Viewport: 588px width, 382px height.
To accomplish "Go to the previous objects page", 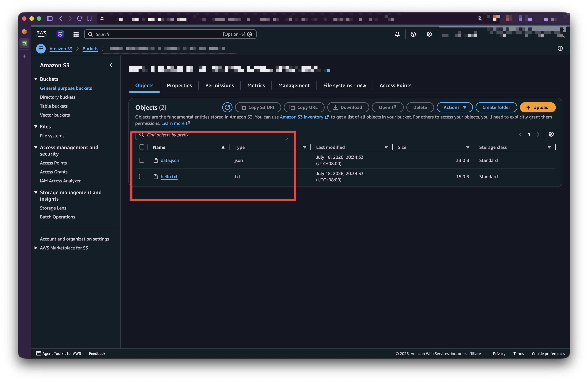I will point(520,134).
